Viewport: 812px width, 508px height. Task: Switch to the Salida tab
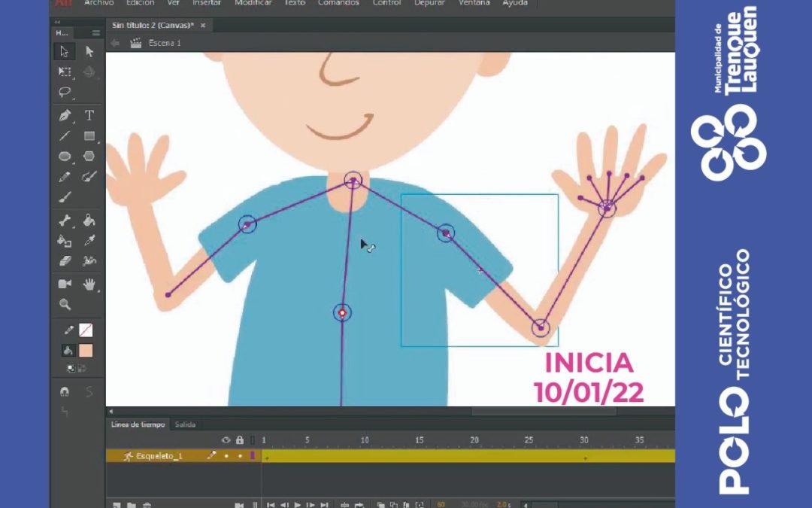[x=185, y=424]
